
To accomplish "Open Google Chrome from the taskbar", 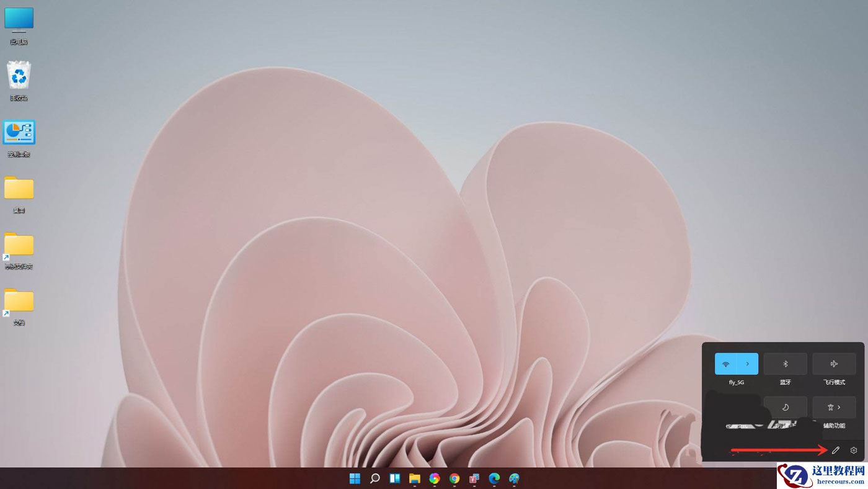I will 453,478.
